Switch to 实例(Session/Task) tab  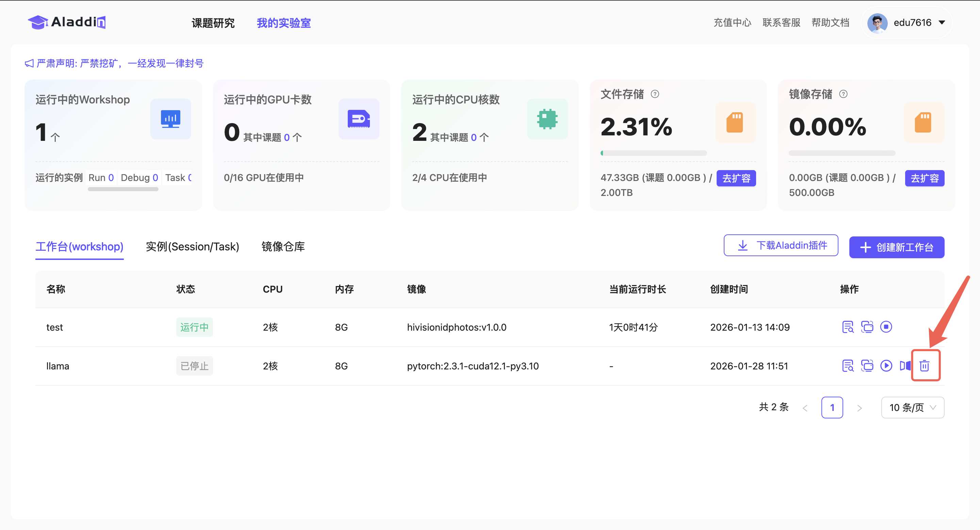193,247
